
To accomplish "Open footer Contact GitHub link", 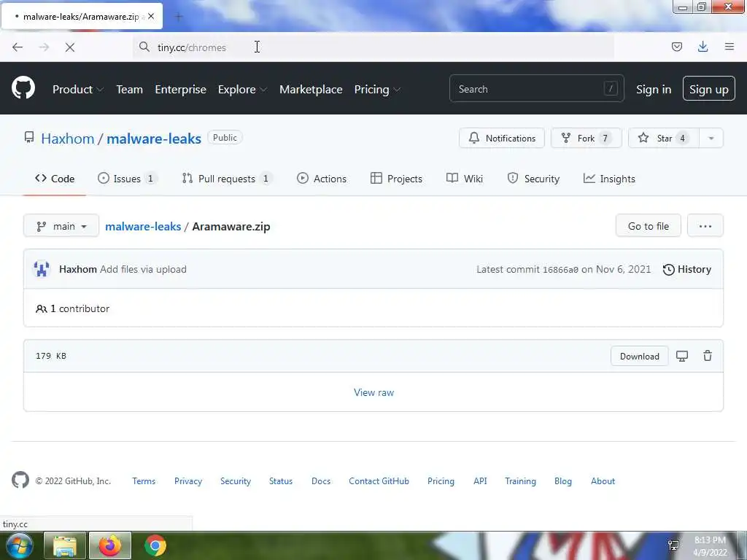I will point(379,481).
